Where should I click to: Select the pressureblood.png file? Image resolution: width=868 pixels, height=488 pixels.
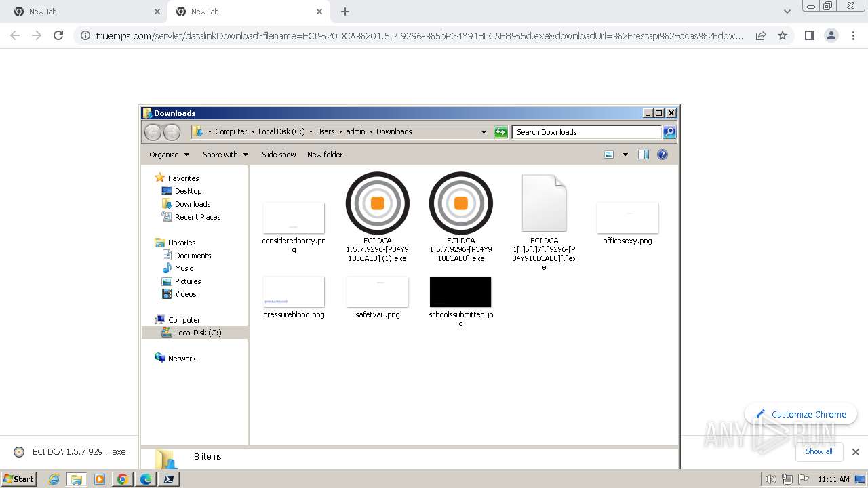(294, 297)
